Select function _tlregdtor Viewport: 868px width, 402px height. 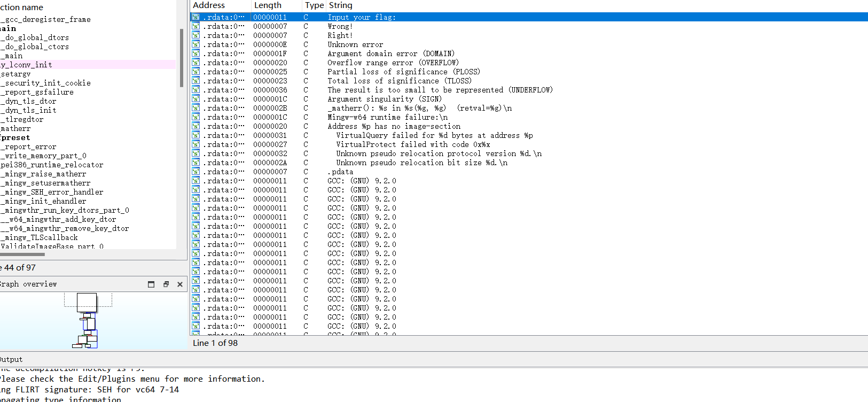tap(22, 119)
